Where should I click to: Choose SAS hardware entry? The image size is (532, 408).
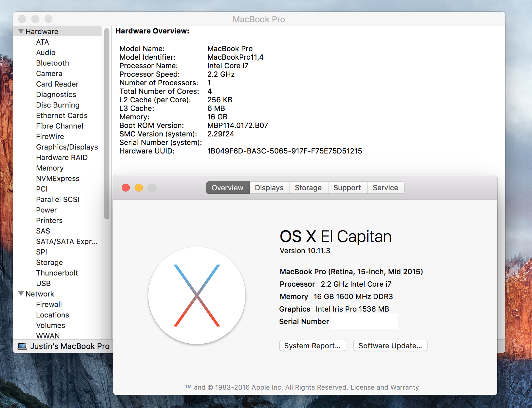pos(43,231)
